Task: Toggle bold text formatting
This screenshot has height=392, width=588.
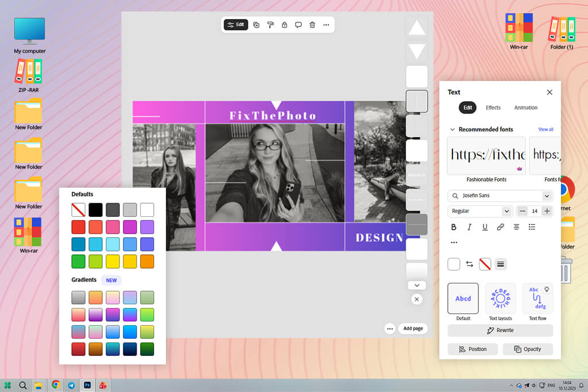Action: pyautogui.click(x=454, y=227)
